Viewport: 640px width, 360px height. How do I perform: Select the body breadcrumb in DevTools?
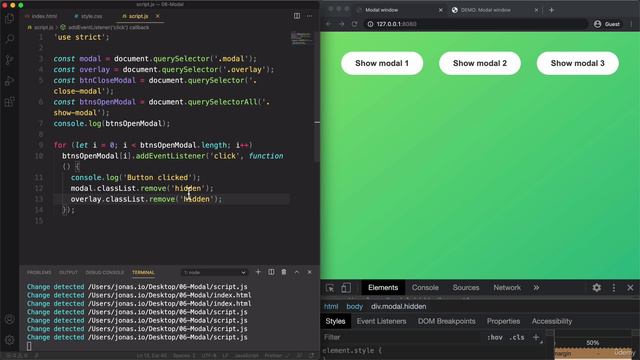tap(355, 307)
